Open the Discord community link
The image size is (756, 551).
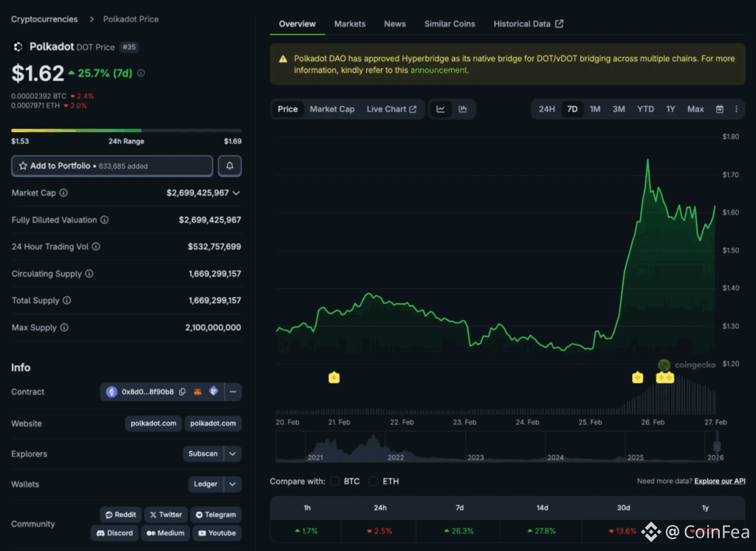pos(114,533)
